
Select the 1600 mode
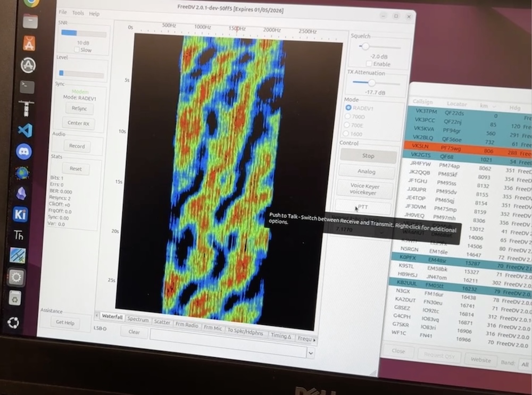click(345, 133)
